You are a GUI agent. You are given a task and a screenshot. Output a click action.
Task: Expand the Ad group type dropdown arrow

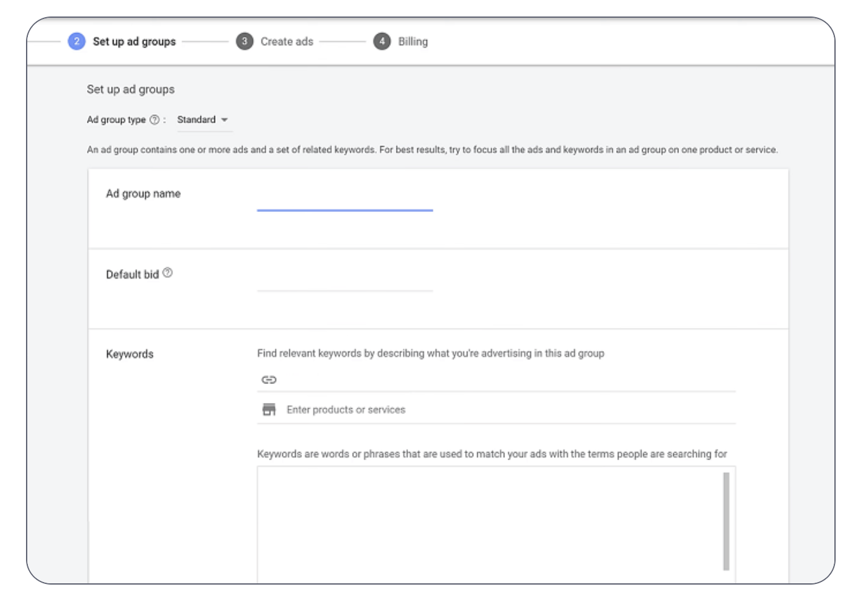pyautogui.click(x=224, y=119)
